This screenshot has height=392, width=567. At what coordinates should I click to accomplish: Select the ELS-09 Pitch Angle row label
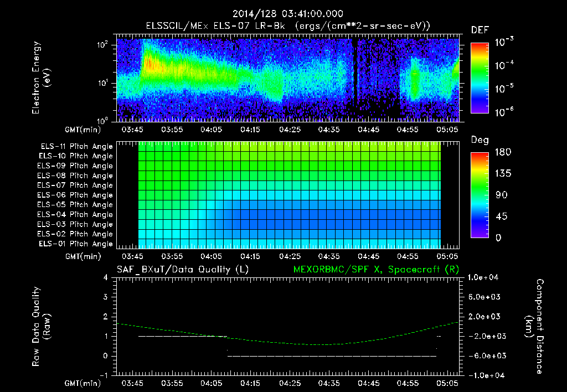75,166
